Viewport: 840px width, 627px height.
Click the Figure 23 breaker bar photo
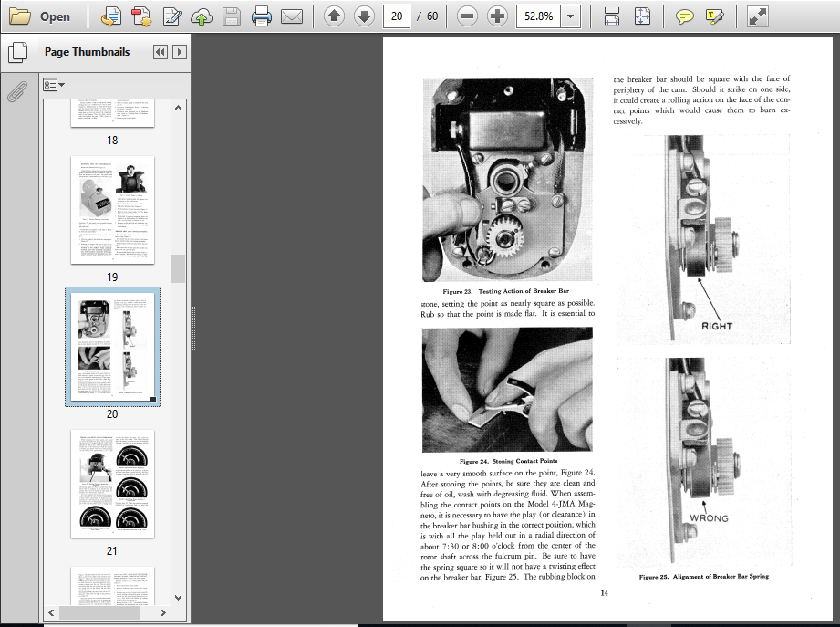[x=507, y=180]
